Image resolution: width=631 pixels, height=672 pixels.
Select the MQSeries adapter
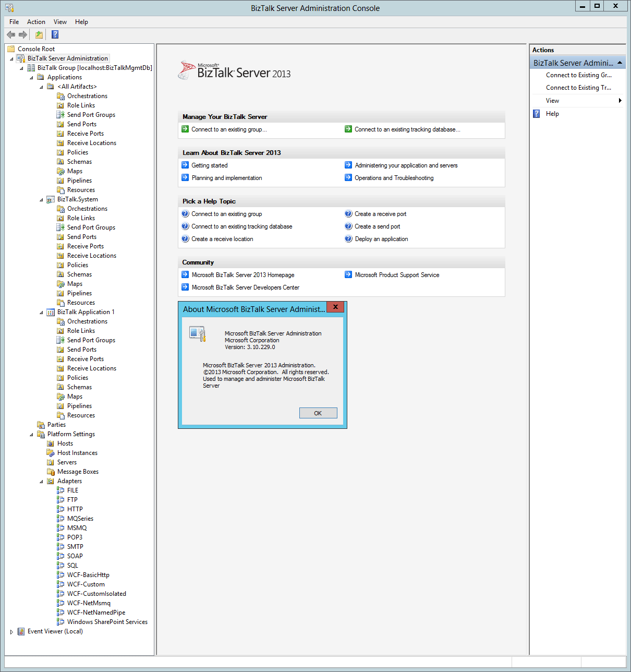[80, 519]
